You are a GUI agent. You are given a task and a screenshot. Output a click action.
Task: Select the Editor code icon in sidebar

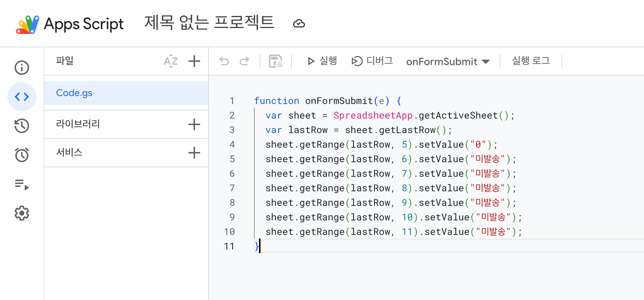[22, 97]
